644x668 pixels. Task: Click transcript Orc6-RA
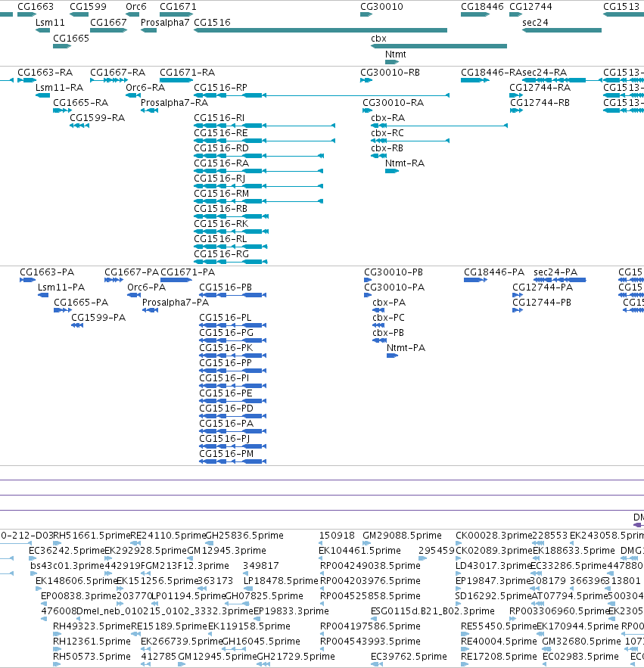133,95
